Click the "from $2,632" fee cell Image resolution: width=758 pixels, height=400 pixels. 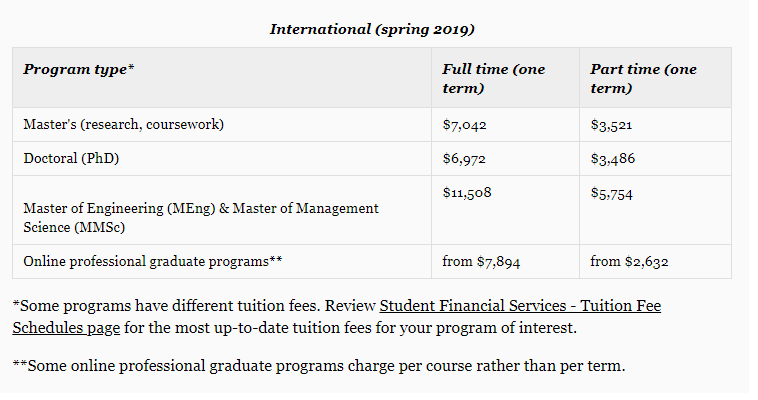pyautogui.click(x=629, y=262)
